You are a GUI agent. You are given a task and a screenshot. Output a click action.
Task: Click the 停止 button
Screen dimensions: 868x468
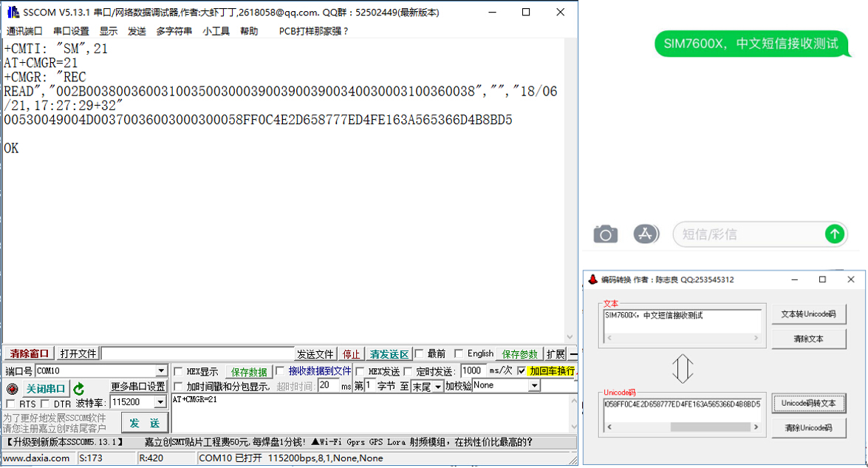point(351,354)
